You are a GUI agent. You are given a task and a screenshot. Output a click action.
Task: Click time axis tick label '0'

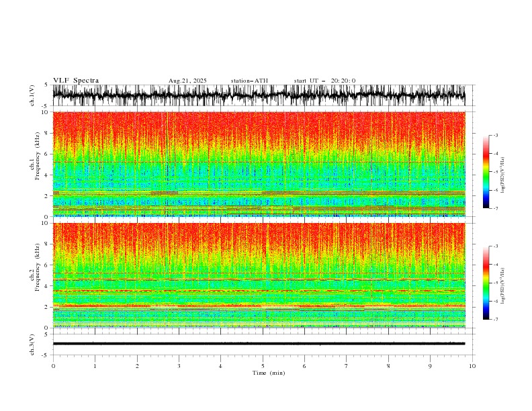[x=53, y=366]
